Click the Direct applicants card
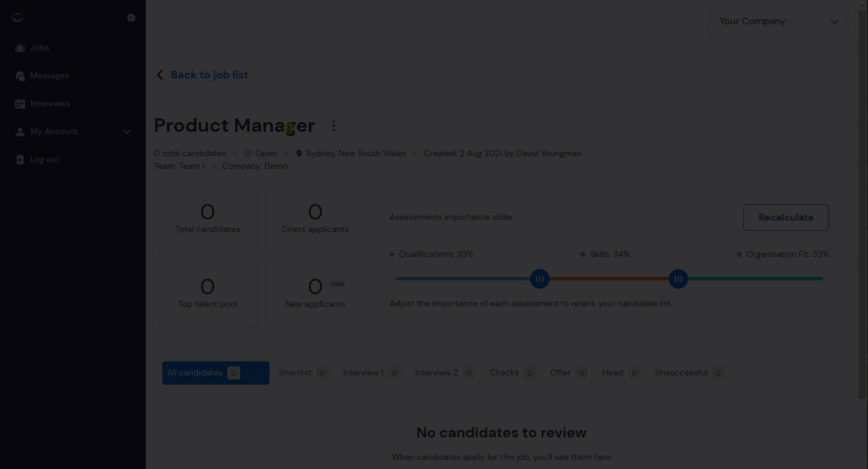 coord(315,219)
